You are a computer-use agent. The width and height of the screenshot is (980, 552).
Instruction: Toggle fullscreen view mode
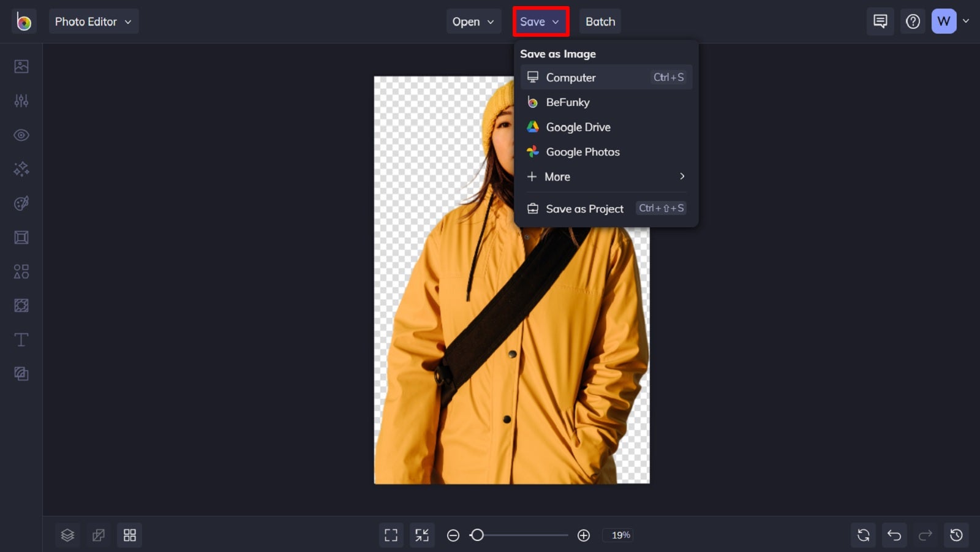coord(391,534)
